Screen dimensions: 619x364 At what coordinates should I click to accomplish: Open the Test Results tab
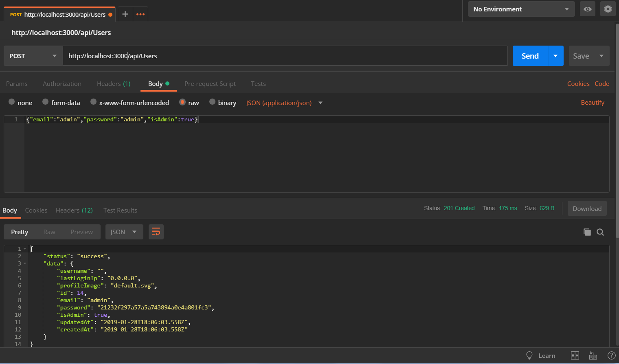(x=120, y=210)
